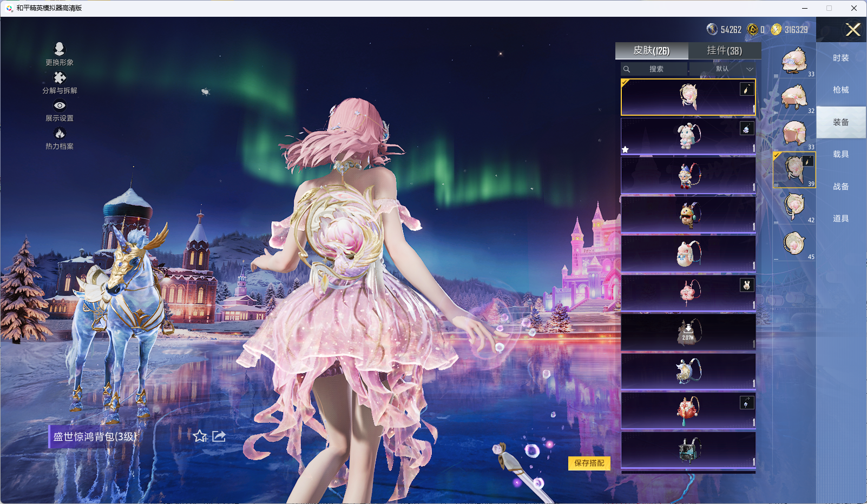Viewport: 867px width, 504px height.
Task: Click pendant icon on red lantern backpack
Action: point(747,403)
